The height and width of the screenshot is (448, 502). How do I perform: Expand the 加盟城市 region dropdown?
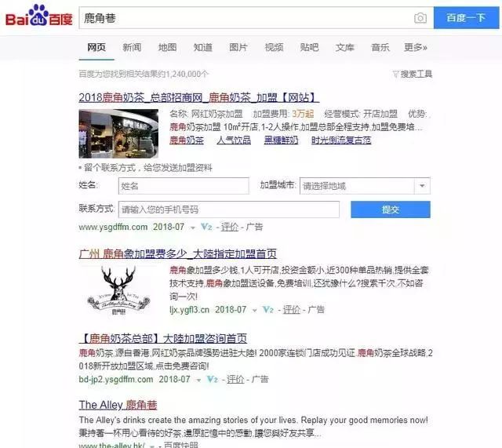point(422,186)
